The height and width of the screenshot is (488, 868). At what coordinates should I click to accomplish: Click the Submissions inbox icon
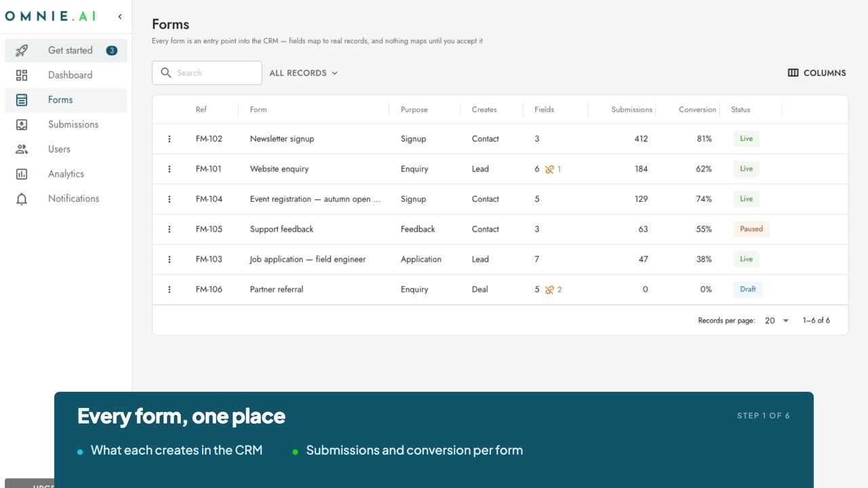22,125
